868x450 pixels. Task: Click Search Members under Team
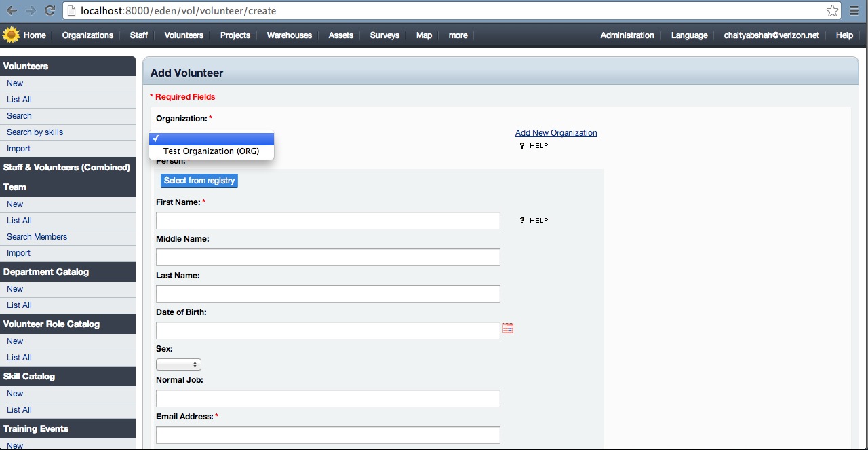(37, 237)
